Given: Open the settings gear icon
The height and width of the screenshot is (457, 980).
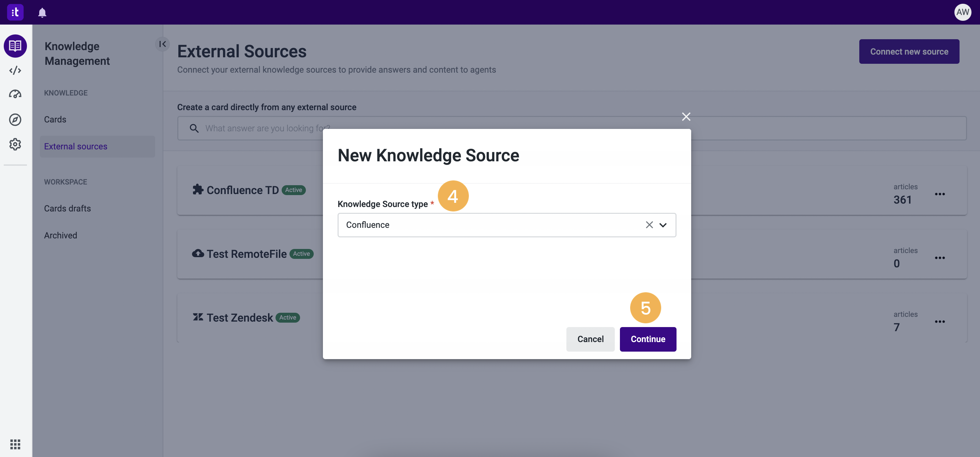Looking at the screenshot, I should [15, 144].
